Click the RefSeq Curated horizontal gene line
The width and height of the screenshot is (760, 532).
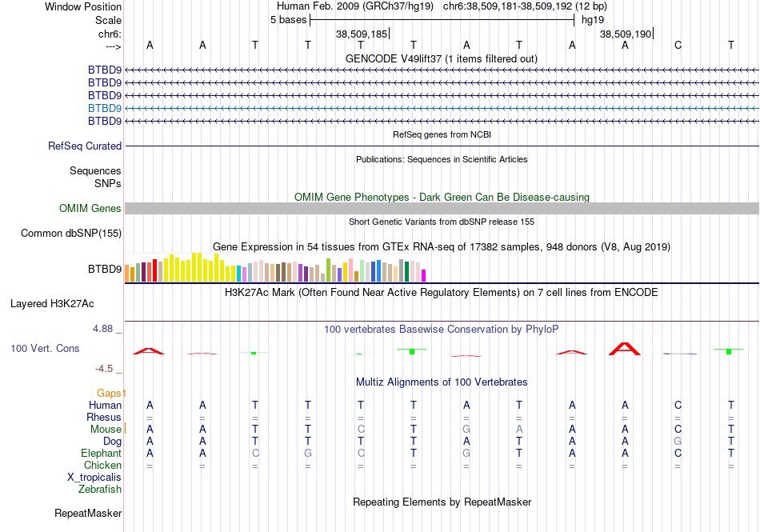pyautogui.click(x=442, y=146)
